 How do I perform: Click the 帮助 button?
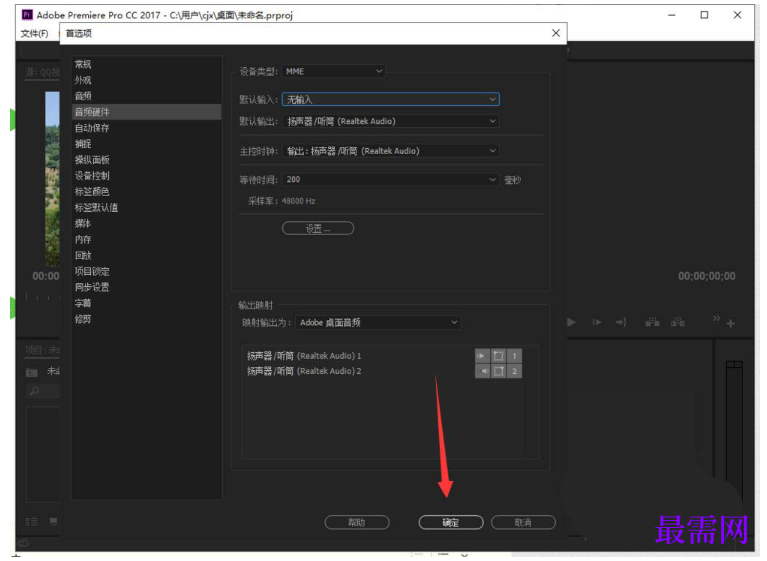[x=357, y=522]
